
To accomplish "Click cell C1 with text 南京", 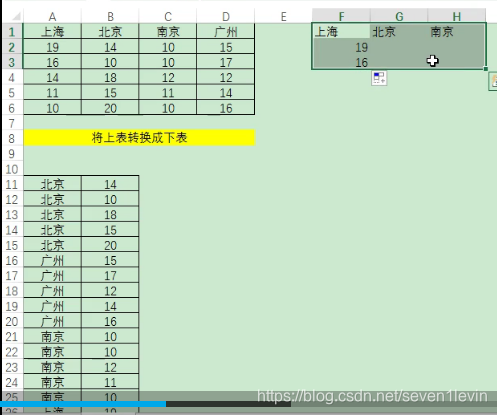I will tap(168, 32).
